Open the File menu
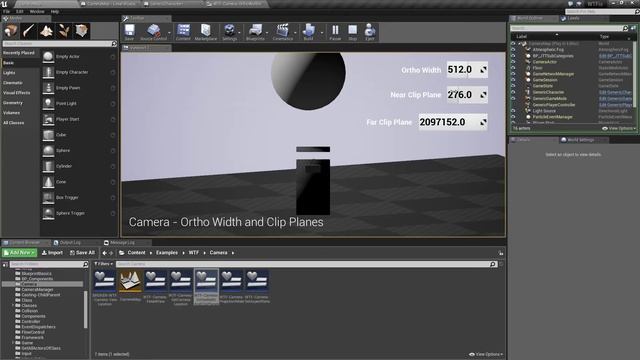This screenshot has height=360, width=640. (7, 11)
